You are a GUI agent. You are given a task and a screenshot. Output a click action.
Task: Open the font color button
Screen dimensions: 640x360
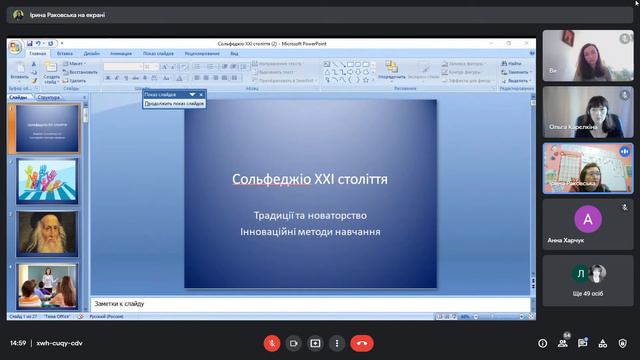179,78
